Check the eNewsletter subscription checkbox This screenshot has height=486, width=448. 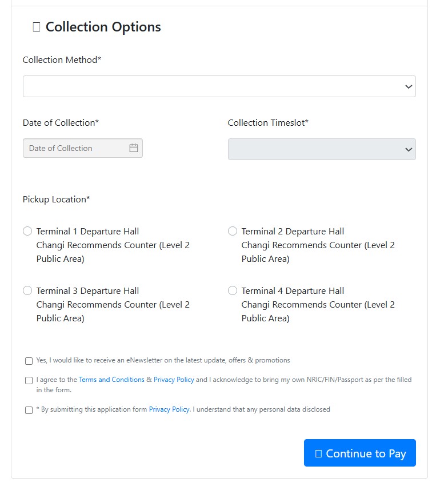[x=29, y=361]
